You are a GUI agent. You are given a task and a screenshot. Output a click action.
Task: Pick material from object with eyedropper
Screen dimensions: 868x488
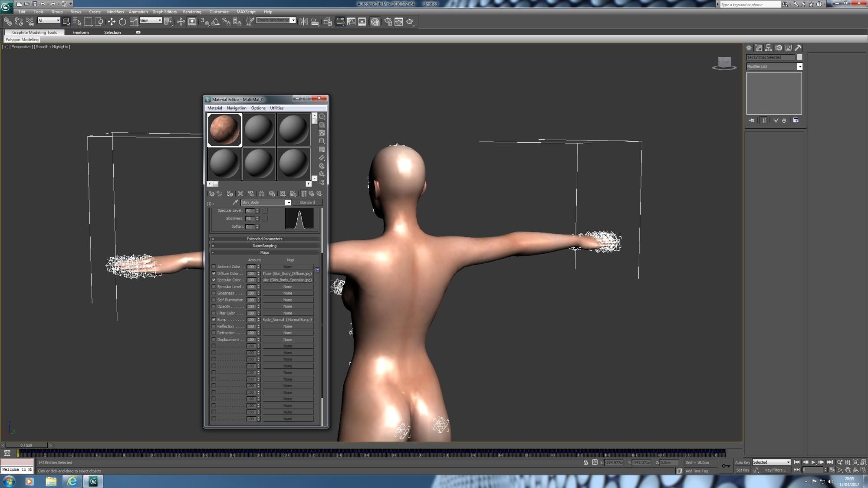click(x=235, y=203)
